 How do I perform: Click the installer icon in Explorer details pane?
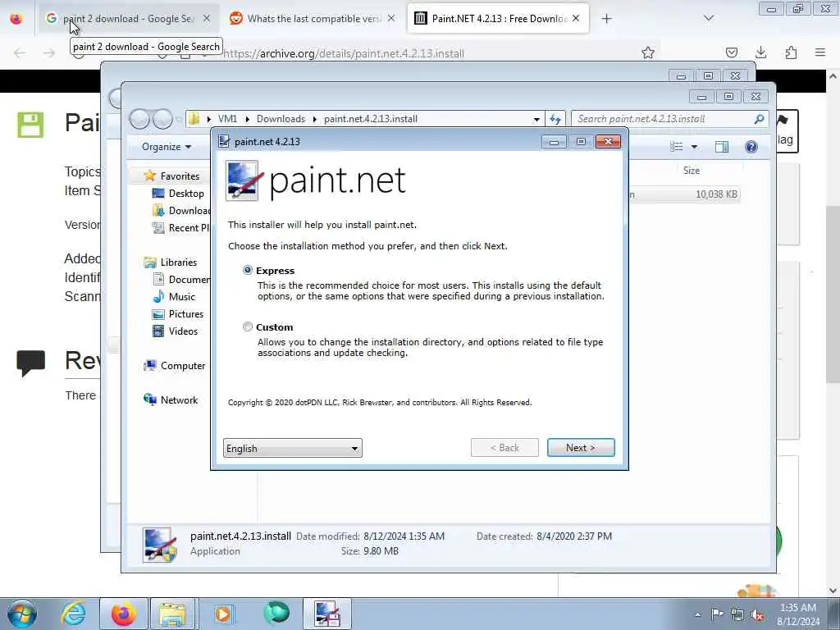click(x=160, y=545)
